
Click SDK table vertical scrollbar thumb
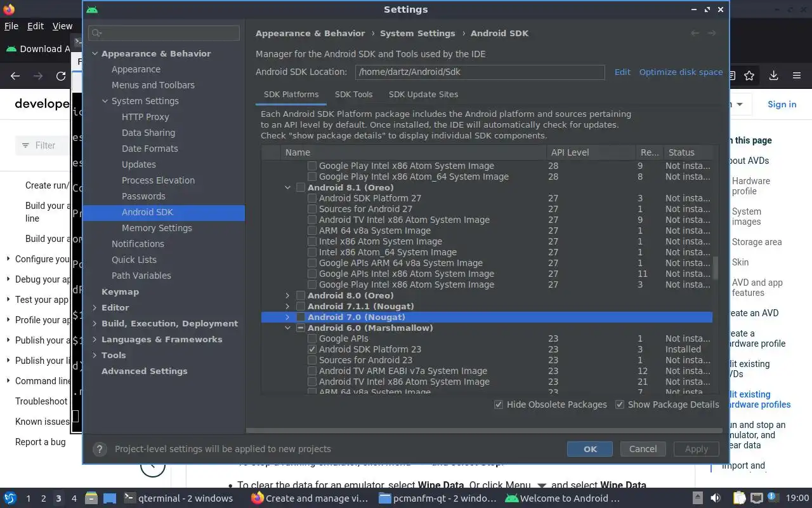[716, 267]
